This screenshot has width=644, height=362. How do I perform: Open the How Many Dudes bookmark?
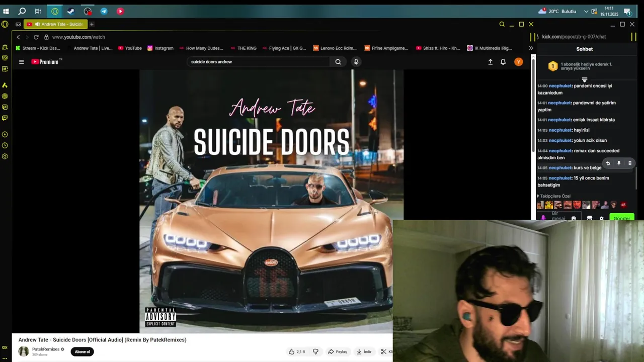pos(201,48)
